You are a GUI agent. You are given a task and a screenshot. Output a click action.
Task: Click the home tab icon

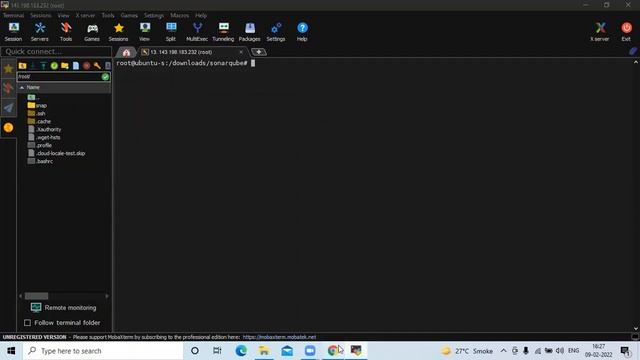126,52
